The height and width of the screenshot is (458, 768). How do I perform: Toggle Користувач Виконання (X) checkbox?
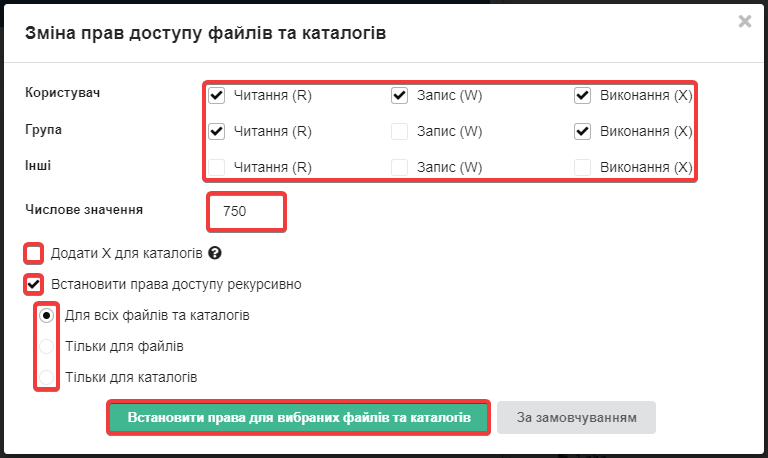point(582,96)
